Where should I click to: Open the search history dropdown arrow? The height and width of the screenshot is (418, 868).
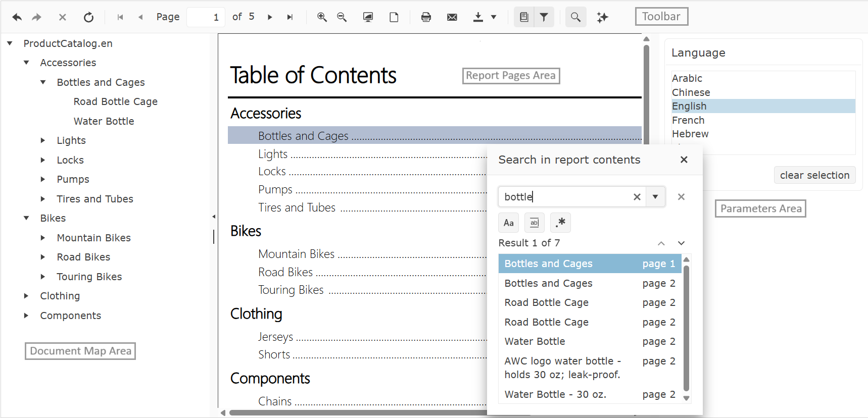[655, 197]
